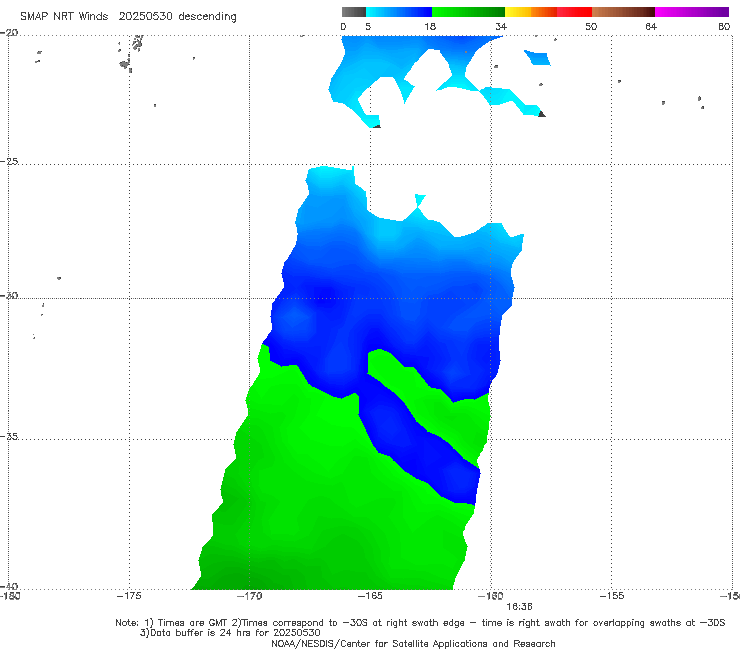Click the gray segment of the wind color bar

pyautogui.click(x=353, y=12)
